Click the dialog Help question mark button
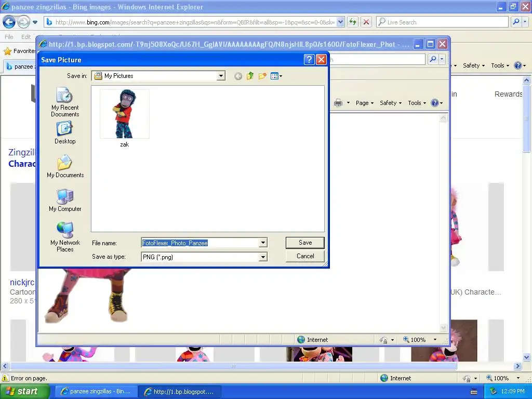 point(309,60)
